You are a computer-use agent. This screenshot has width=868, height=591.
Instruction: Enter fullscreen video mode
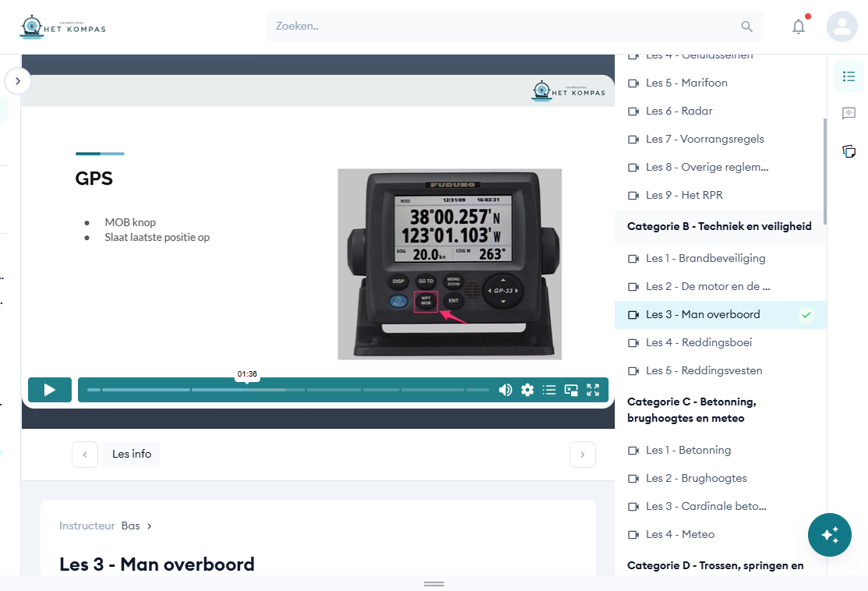pyautogui.click(x=593, y=390)
